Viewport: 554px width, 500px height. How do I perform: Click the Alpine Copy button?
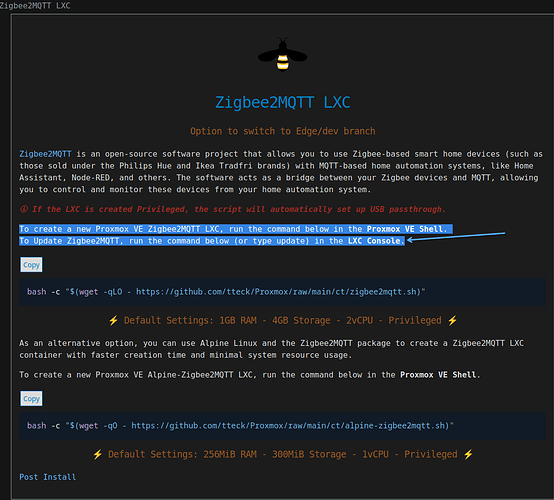(31, 399)
